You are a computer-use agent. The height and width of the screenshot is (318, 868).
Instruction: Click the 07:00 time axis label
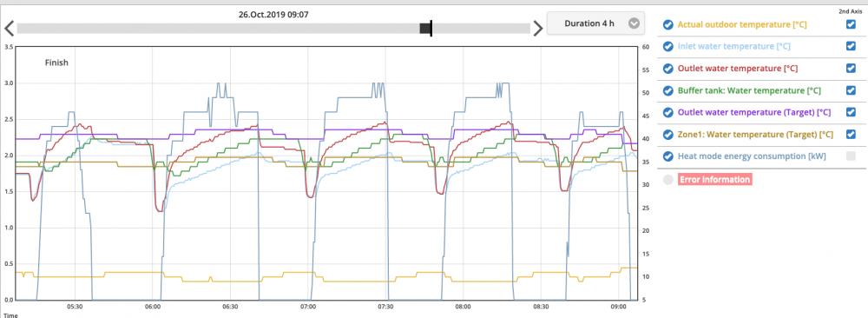pos(308,307)
